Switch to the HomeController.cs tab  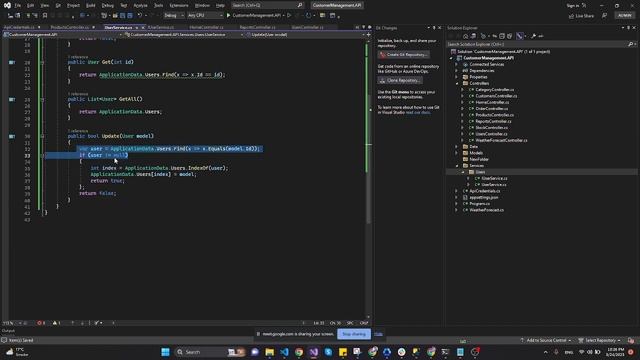pos(206,27)
